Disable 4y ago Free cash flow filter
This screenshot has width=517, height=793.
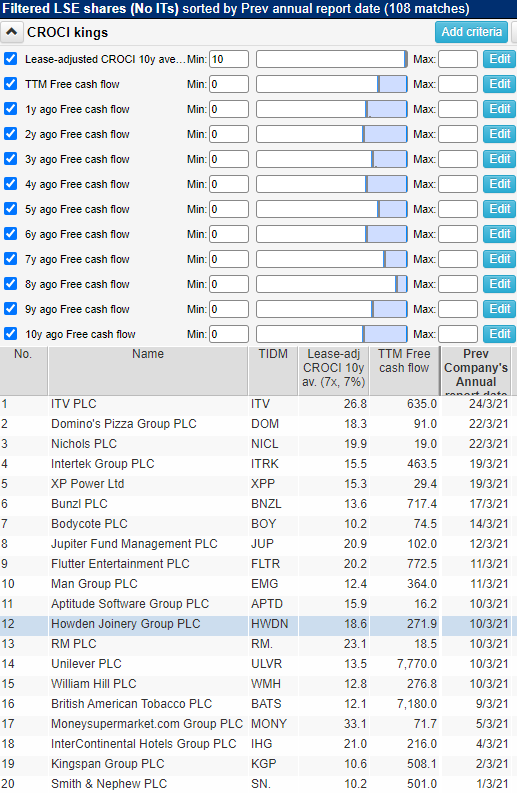click(x=11, y=184)
